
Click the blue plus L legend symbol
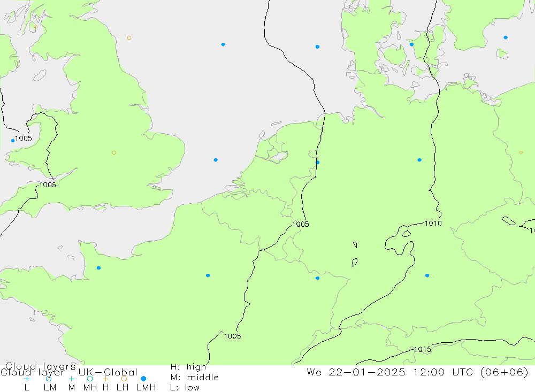click(27, 379)
